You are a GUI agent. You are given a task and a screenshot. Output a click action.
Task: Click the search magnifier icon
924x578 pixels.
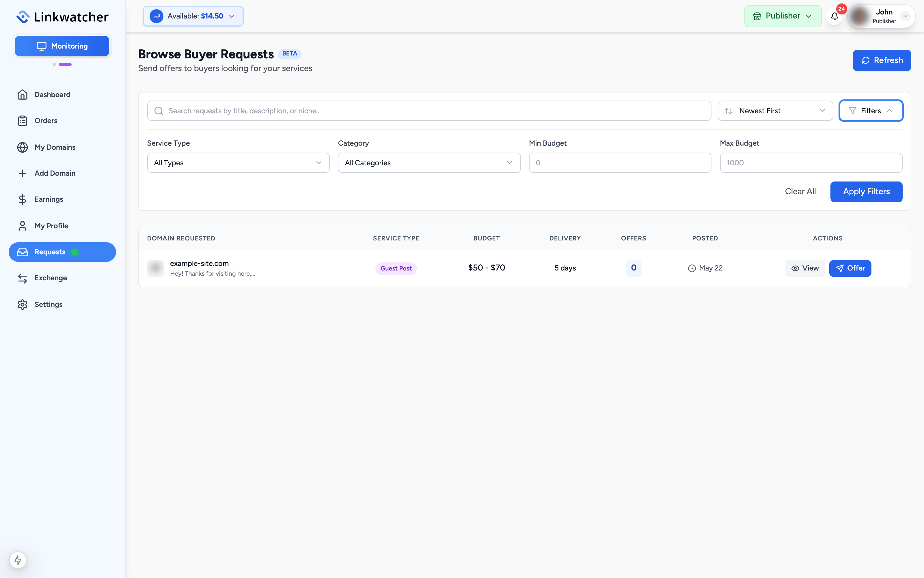(x=159, y=111)
